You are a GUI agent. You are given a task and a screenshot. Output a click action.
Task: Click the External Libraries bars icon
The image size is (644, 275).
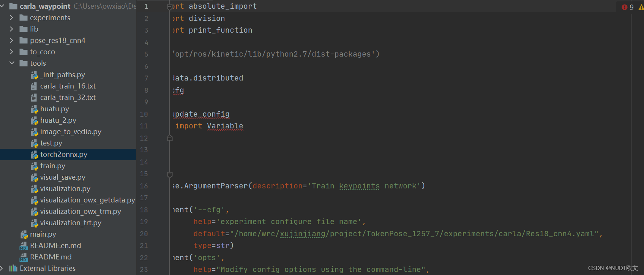[13, 268]
